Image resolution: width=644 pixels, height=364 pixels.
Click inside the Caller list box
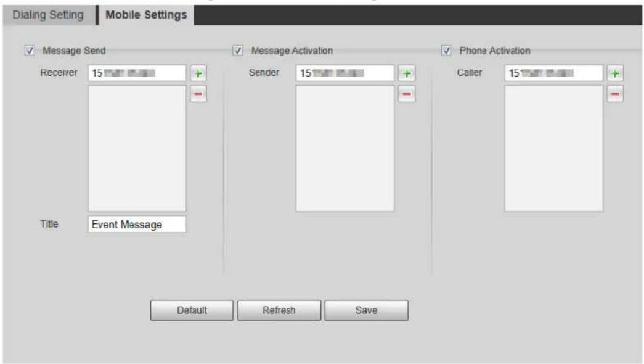coord(553,149)
